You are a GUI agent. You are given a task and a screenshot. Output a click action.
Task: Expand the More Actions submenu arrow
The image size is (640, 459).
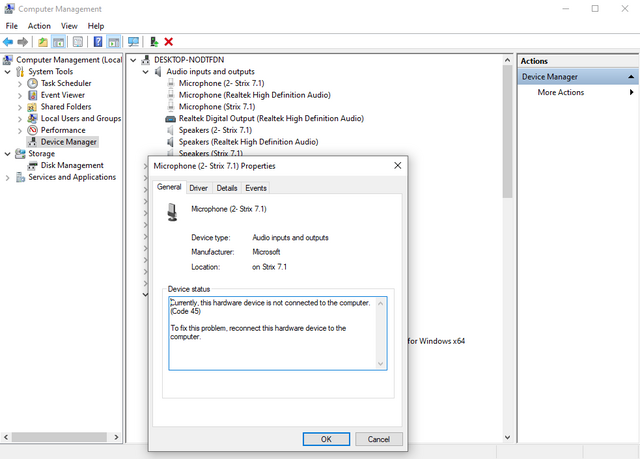point(631,92)
